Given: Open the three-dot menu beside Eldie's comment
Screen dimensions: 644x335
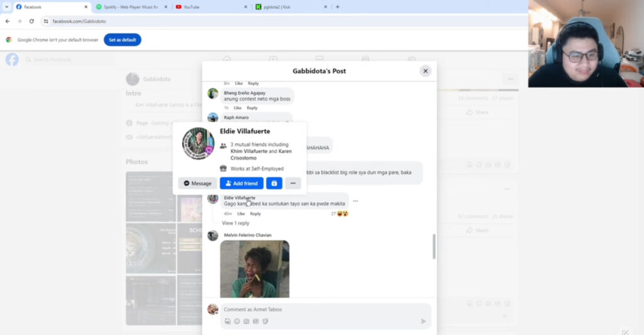Looking at the screenshot, I should 355,201.
